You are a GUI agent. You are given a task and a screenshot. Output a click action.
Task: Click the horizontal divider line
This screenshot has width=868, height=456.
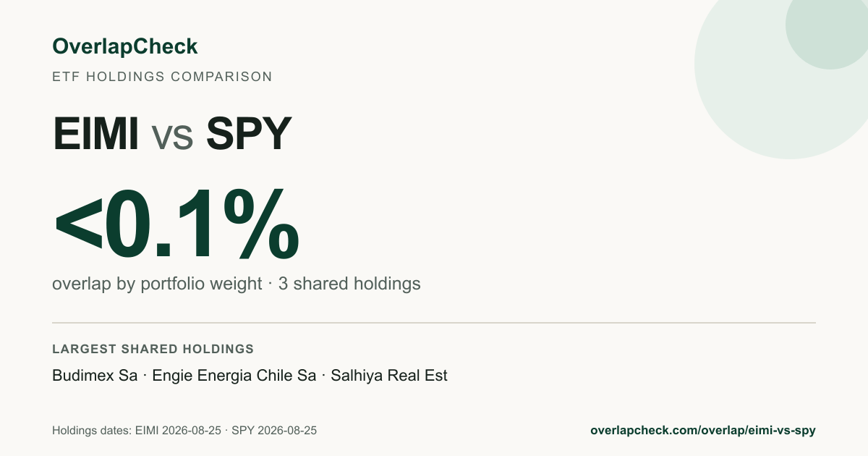tap(434, 322)
